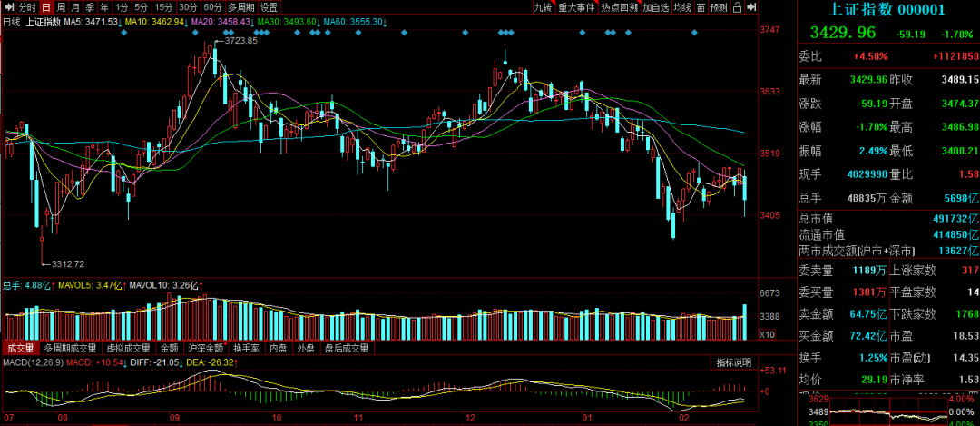
Task: Open the 窗 window layout icon
Action: [701, 7]
